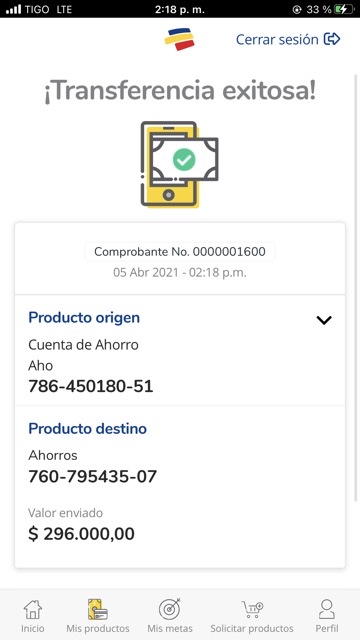Collapse the Producto origen chevron
Screen dimensions: 360x640
pos(324,320)
